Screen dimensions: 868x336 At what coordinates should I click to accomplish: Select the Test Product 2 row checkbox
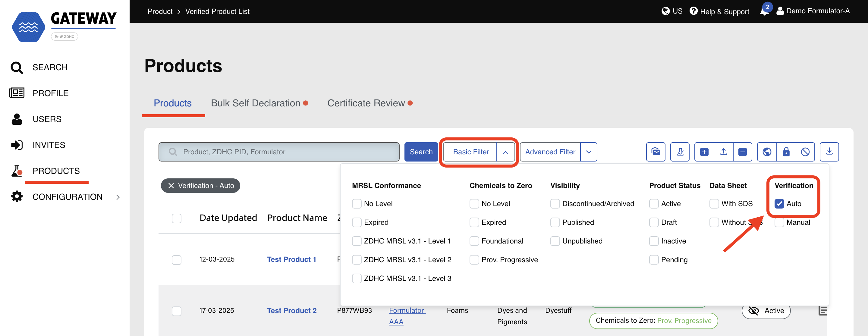177,311
